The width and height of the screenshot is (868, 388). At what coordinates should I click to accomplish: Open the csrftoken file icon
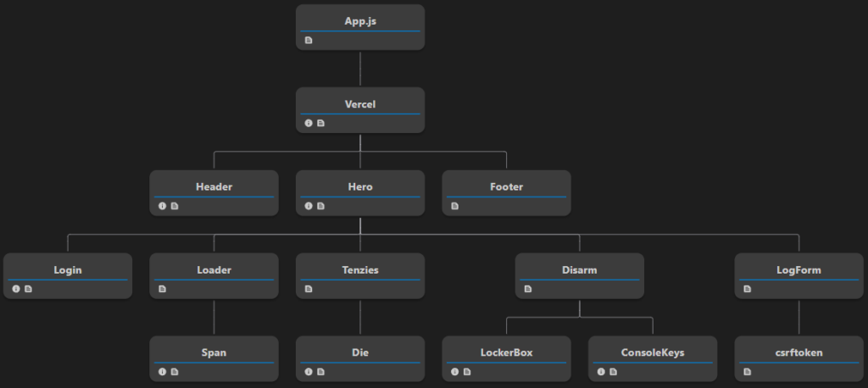click(748, 372)
